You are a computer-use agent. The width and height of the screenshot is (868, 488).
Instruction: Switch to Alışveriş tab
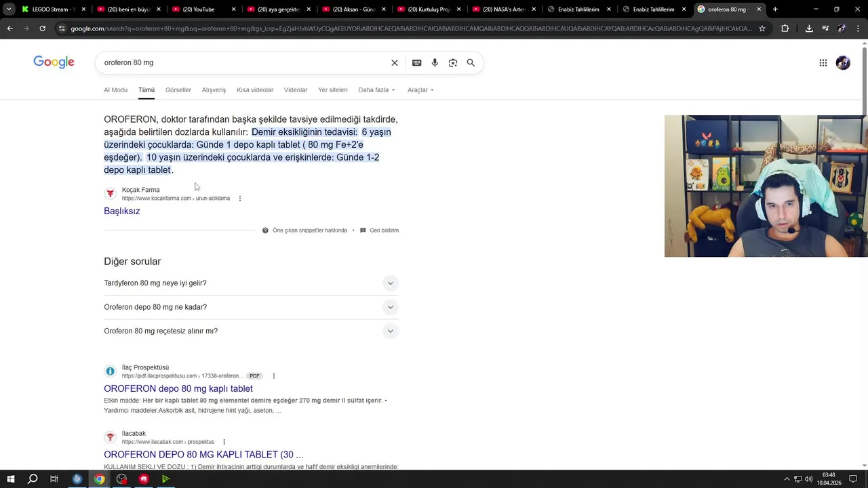point(214,90)
